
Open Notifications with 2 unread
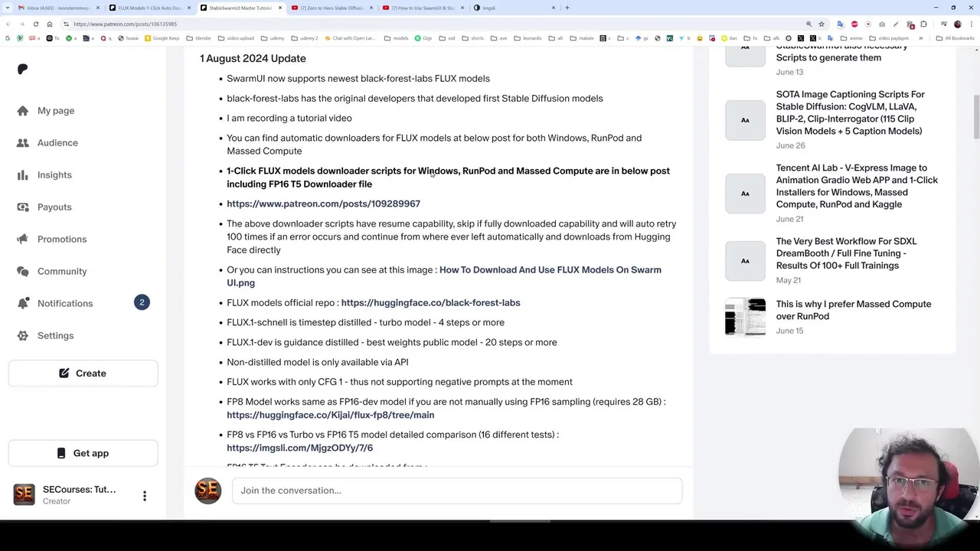[x=83, y=303]
